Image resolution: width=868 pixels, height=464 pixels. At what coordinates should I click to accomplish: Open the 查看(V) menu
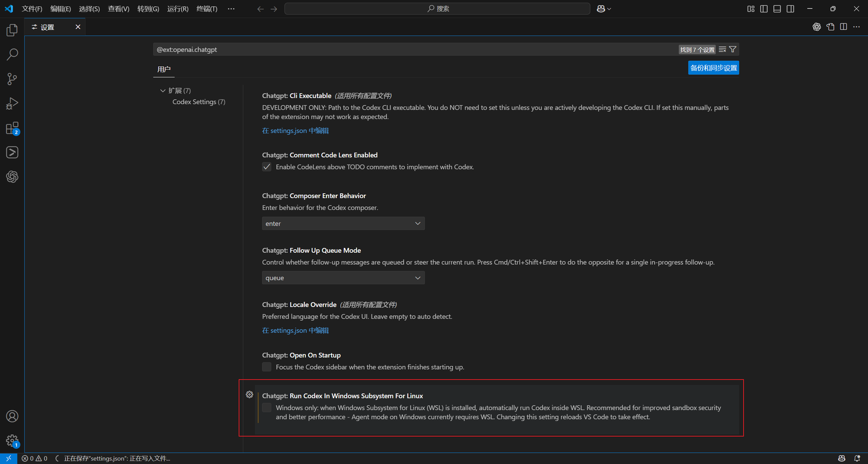click(x=118, y=9)
